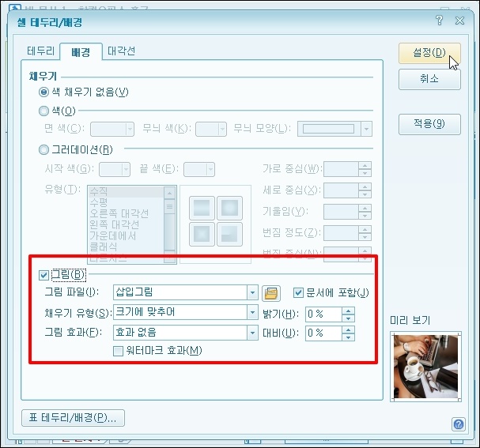Click the 미리 보기 preview thumbnail
Image resolution: width=480 pixels, height=448 pixels.
[x=425, y=367]
